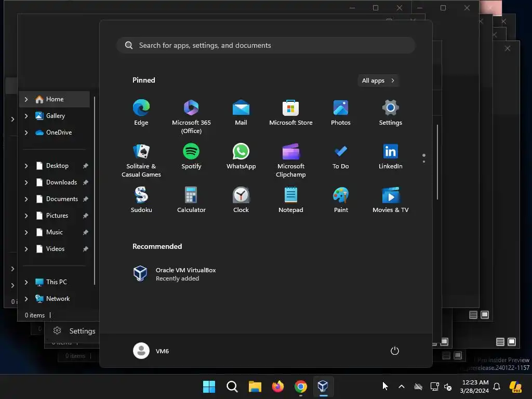Screen dimensions: 532x399
Task: Expand the OneDrive tree node
Action: (26, 132)
